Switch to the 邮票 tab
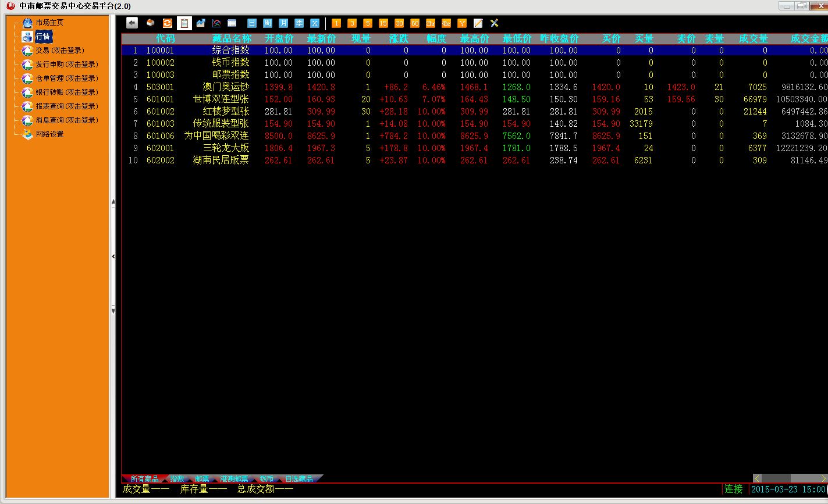 pos(202,478)
